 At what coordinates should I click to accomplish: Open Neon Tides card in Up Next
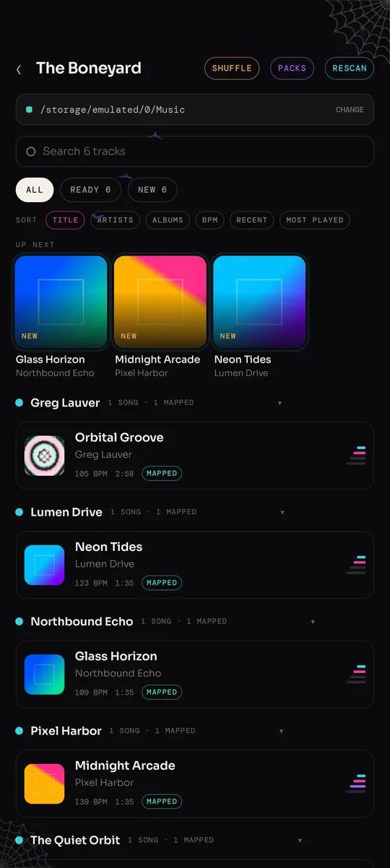click(x=259, y=316)
